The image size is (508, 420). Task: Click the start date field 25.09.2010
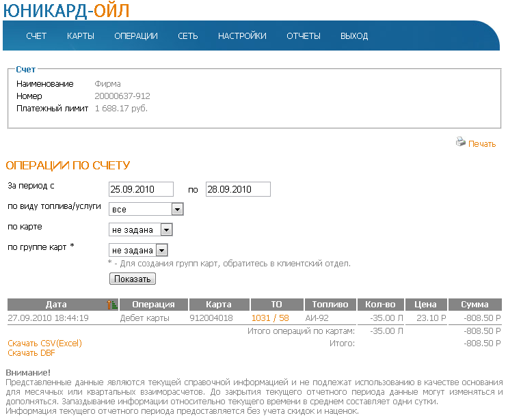[x=142, y=189]
